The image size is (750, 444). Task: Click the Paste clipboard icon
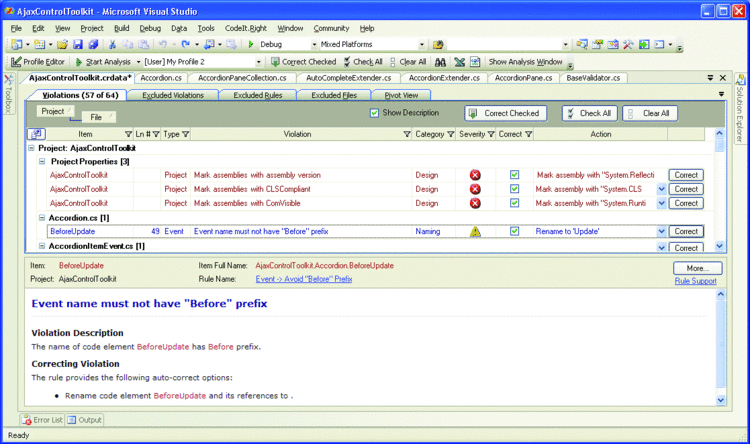(143, 44)
